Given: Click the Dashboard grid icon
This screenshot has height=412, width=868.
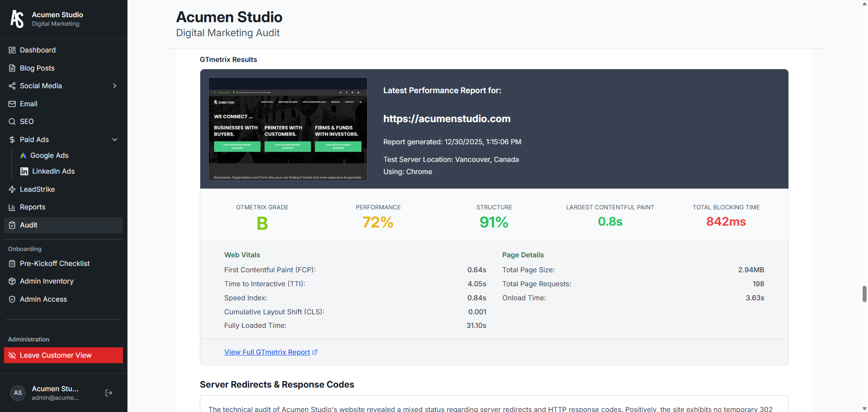Looking at the screenshot, I should coord(12,50).
